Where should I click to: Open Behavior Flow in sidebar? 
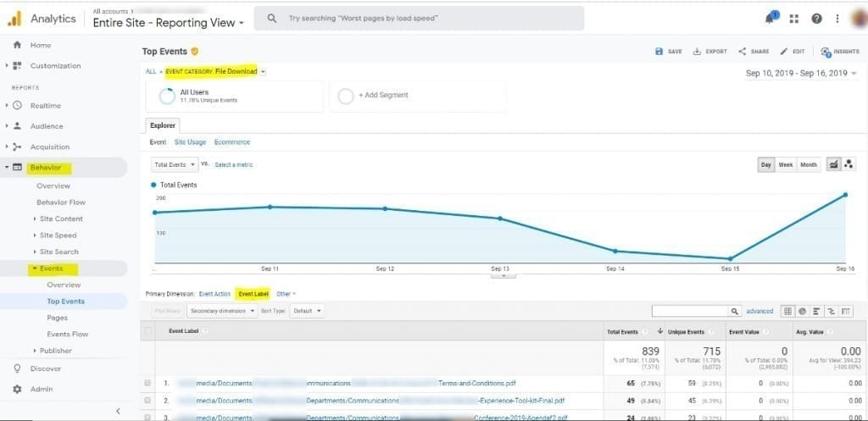[x=61, y=202]
